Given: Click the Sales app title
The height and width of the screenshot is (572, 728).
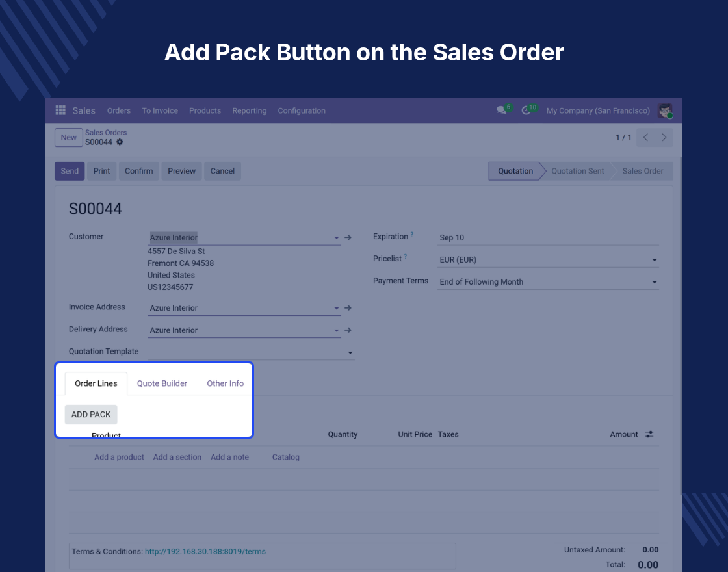Looking at the screenshot, I should click(84, 110).
